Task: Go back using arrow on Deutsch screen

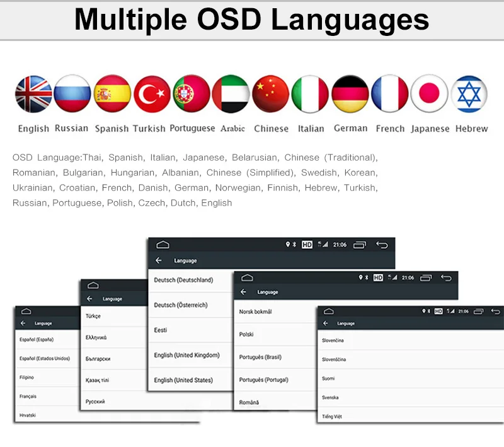Action: point(159,260)
